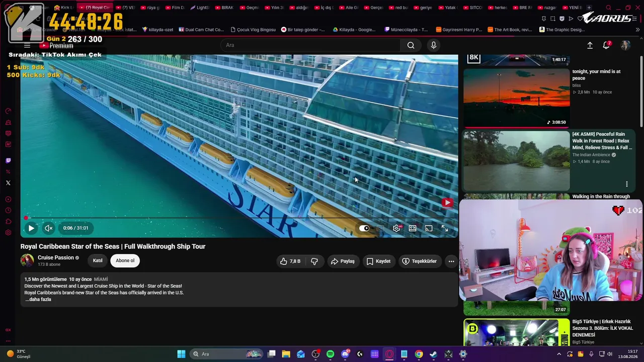Viewport: 644px width, 362px height.
Task: Open the Dual Cam Chat bookmark
Action: (x=201, y=30)
